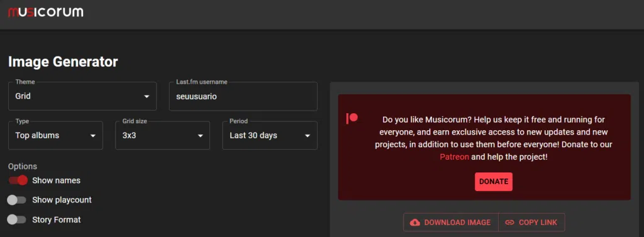Click the Musicorum logo
Image resolution: width=644 pixels, height=237 pixels.
(x=45, y=13)
